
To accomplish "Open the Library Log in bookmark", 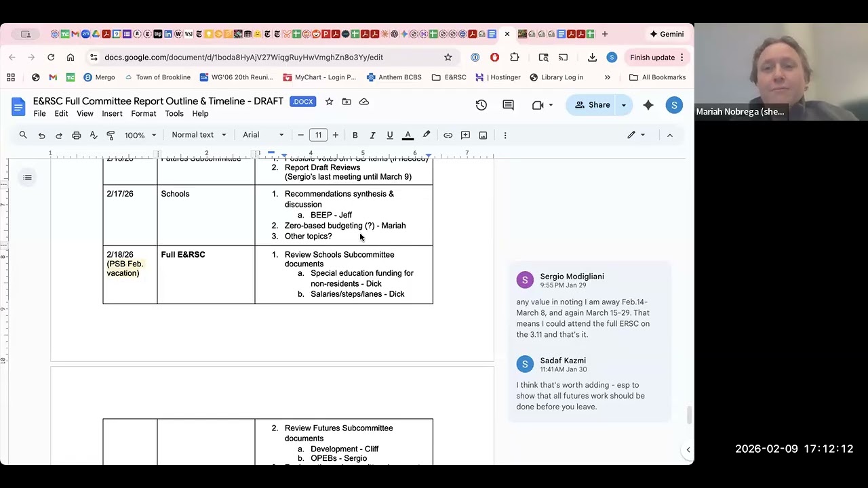I will click(556, 77).
